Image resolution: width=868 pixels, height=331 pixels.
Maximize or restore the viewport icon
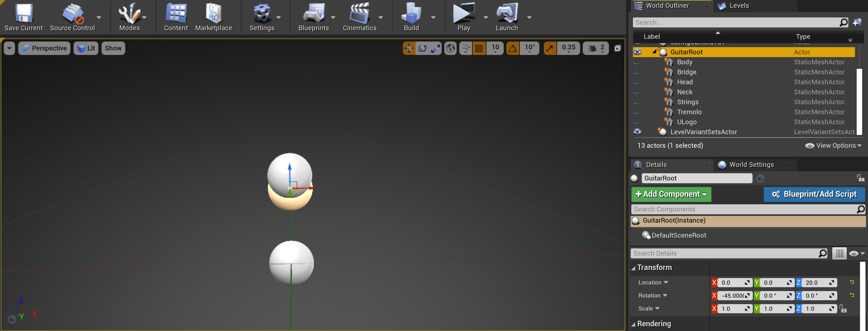[x=617, y=49]
